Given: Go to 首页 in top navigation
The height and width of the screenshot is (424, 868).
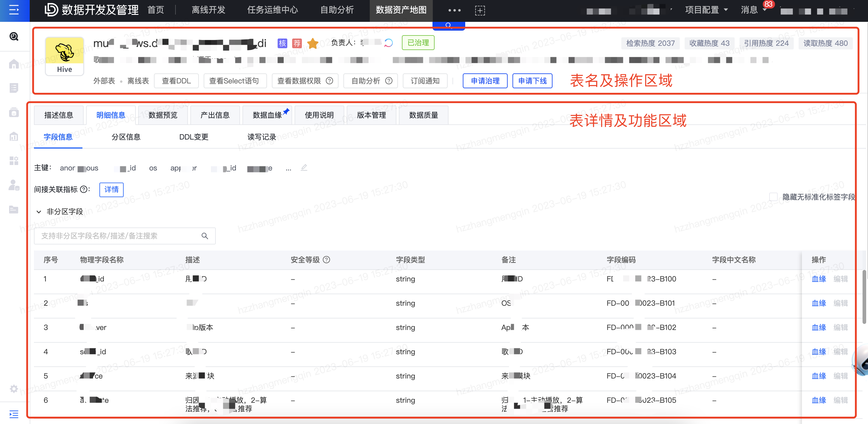Looking at the screenshot, I should (156, 10).
